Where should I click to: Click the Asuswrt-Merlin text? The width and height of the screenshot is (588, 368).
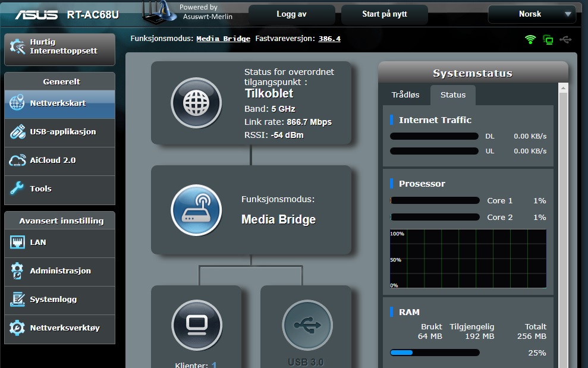pos(207,17)
